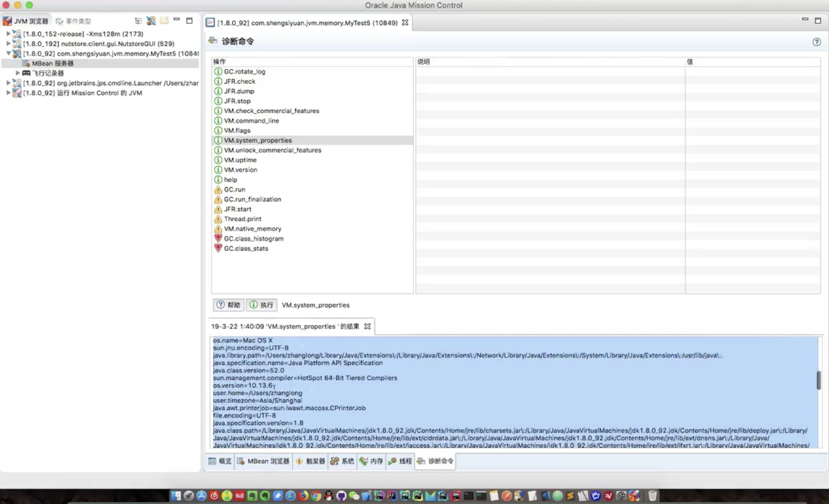Select the MBean 服务器 tree item
The width and height of the screenshot is (829, 504).
pyautogui.click(x=100, y=63)
